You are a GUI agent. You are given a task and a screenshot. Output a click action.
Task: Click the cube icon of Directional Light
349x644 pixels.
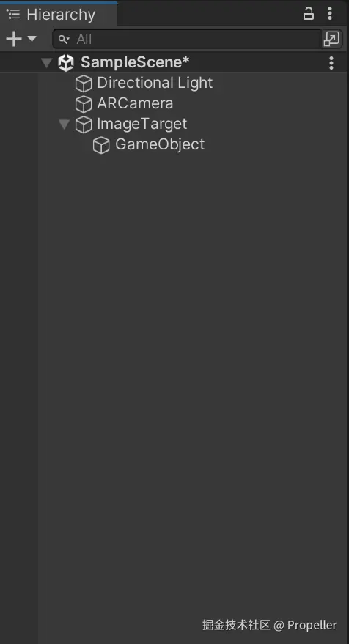[84, 84]
